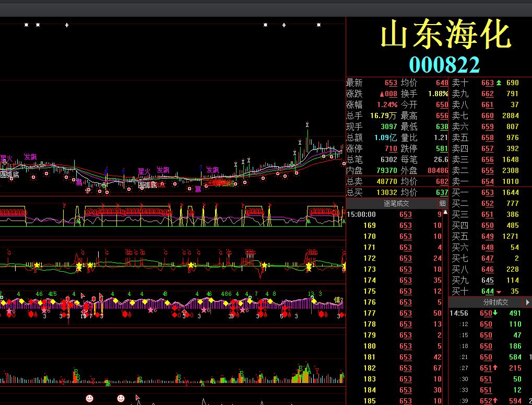Expand the 分时成交 panel with its right arrow

[x=528, y=302]
